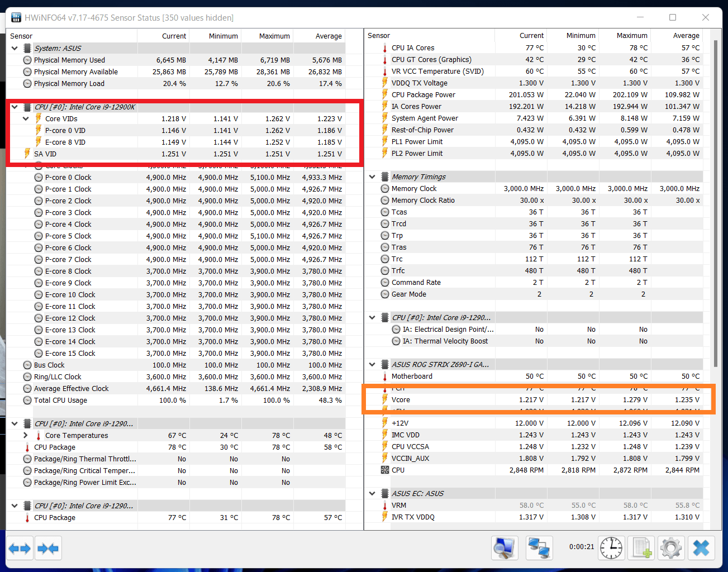Click the lightning icon beside IVR TX VDDQ

tap(385, 517)
